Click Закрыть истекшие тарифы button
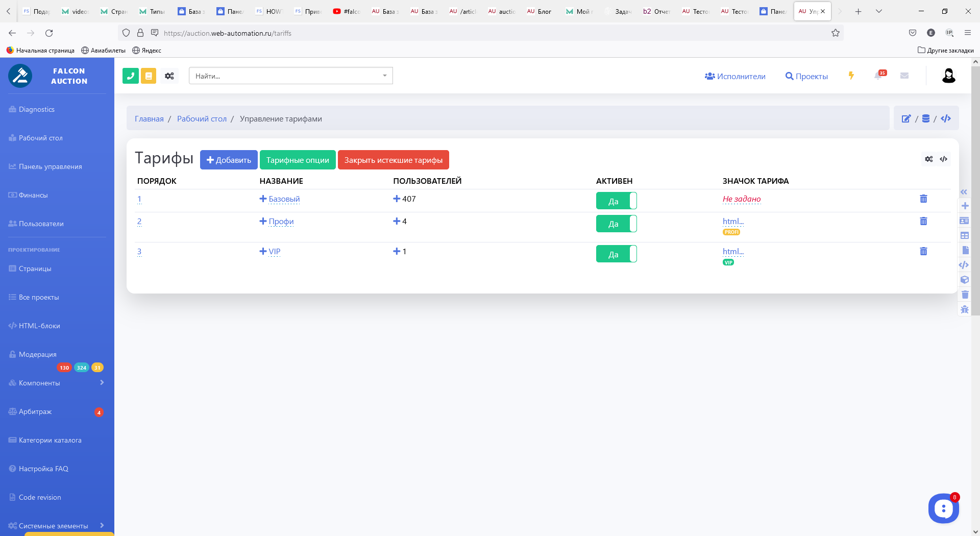 coord(393,160)
